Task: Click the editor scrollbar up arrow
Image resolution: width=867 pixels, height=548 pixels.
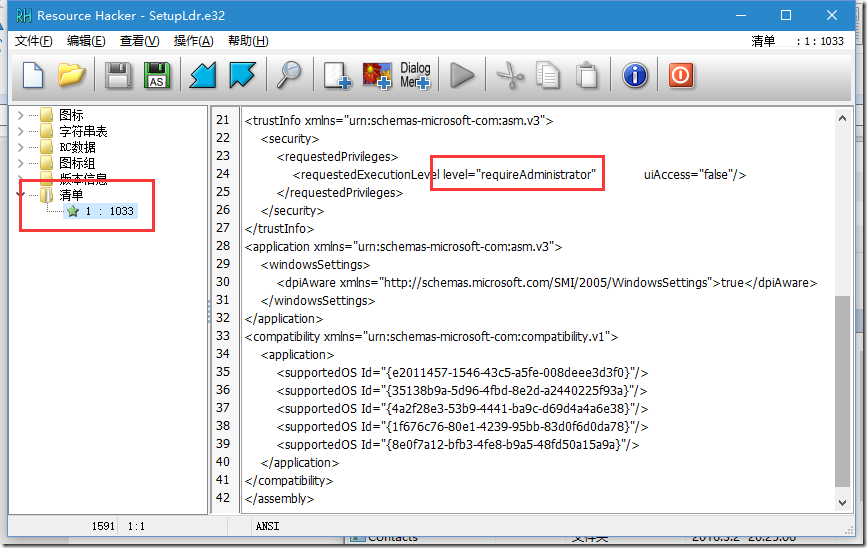Action: pos(842,118)
